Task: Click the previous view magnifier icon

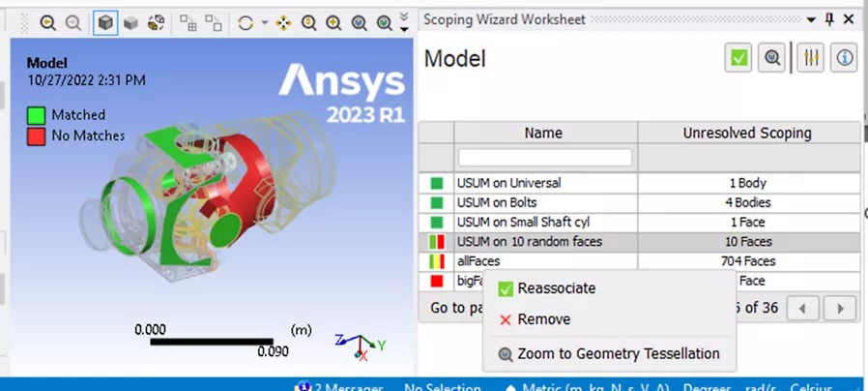Action: coord(48,22)
